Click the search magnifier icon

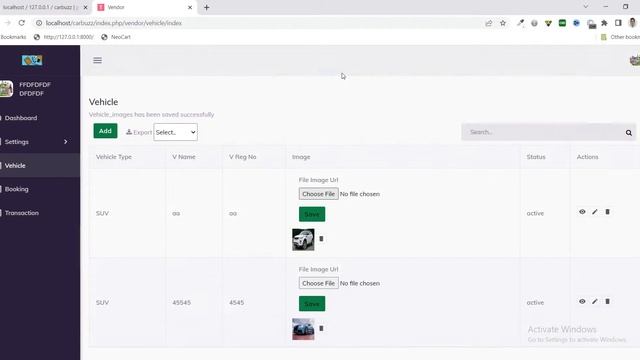629,133
